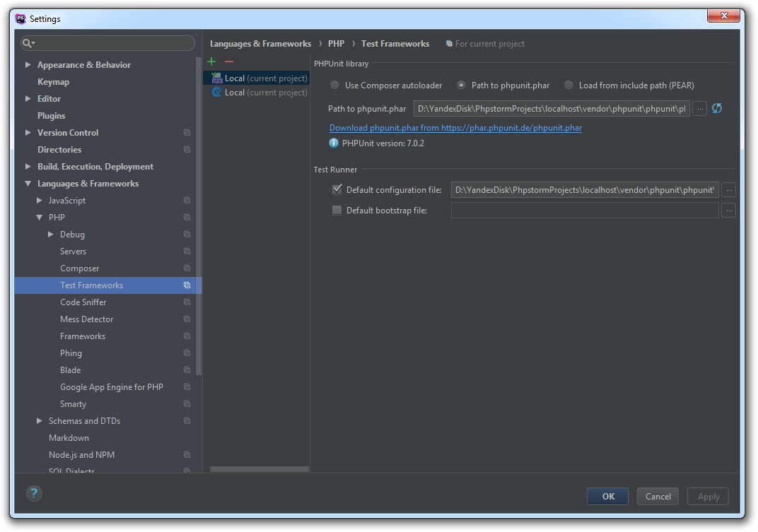Click OK to confirm settings
The width and height of the screenshot is (758, 532).
607,496
